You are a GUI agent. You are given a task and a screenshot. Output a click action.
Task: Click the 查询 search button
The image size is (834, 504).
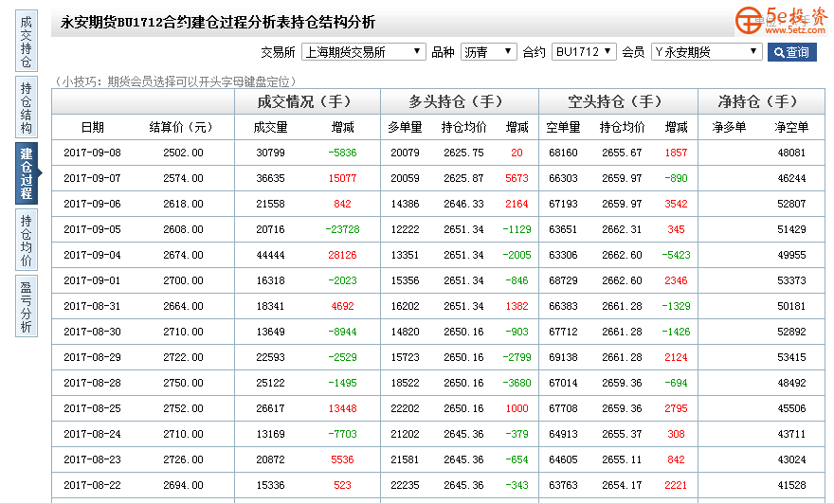791,52
